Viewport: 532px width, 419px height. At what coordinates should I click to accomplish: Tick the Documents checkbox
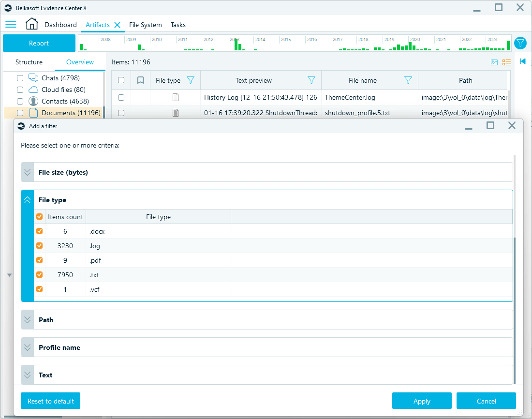tap(20, 113)
